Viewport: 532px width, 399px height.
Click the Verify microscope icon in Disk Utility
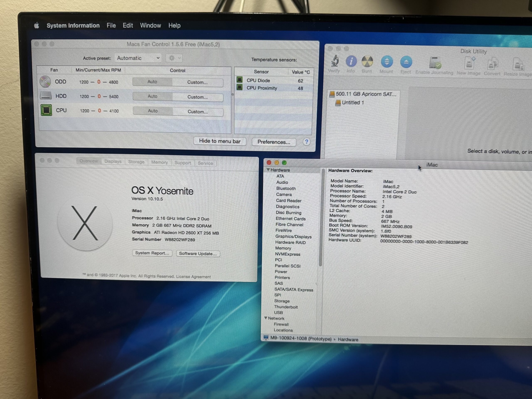tap(335, 62)
